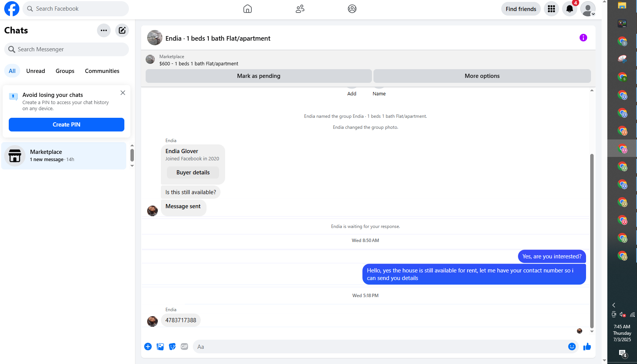The height and width of the screenshot is (364, 637).
Task: Open account profile menu
Action: pyautogui.click(x=588, y=9)
